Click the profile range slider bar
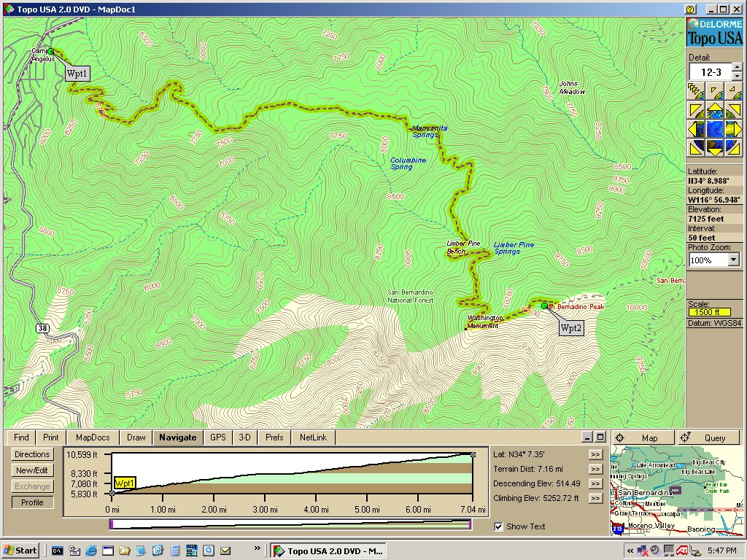The height and width of the screenshot is (560, 747). point(290,524)
